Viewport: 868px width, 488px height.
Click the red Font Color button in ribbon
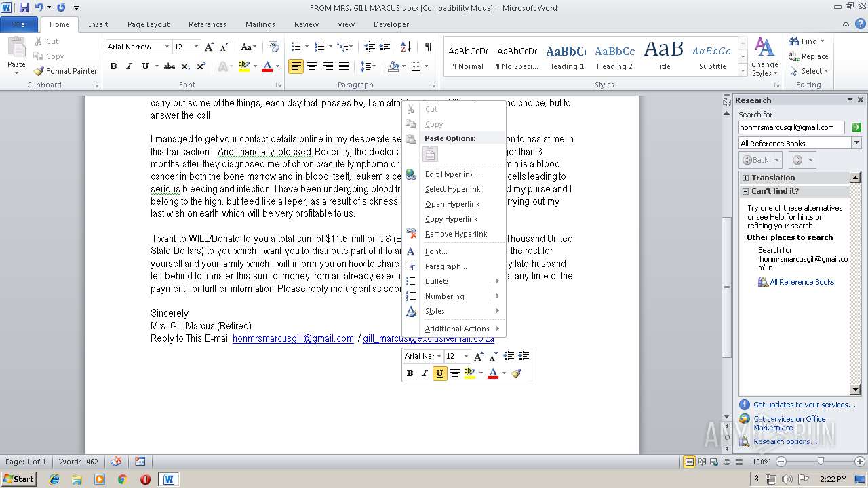tap(267, 66)
